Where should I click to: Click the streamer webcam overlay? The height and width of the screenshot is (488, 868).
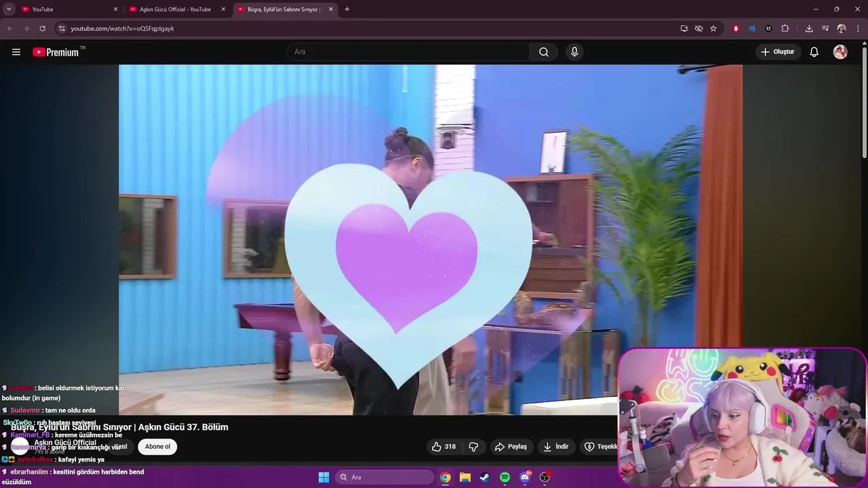743,416
